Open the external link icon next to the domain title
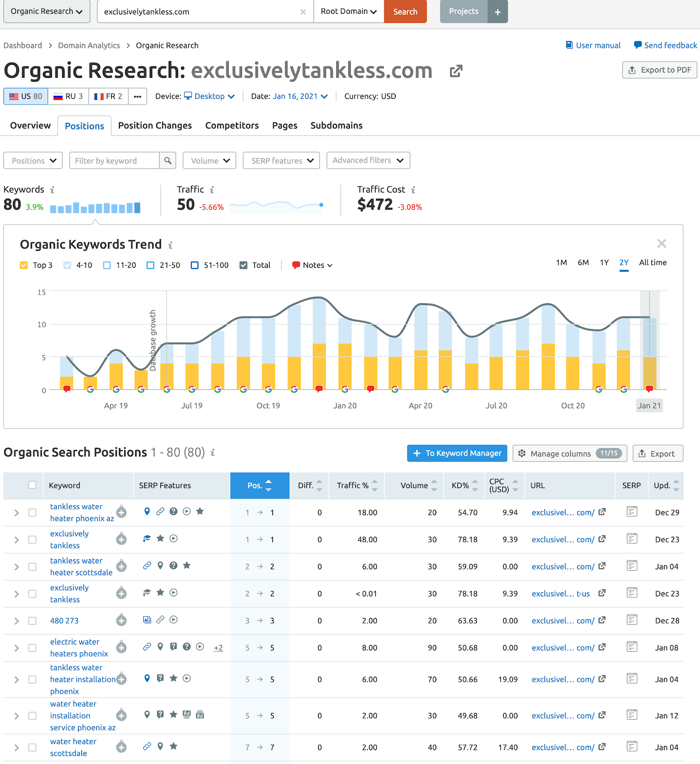The height and width of the screenshot is (764, 700). coord(456,71)
